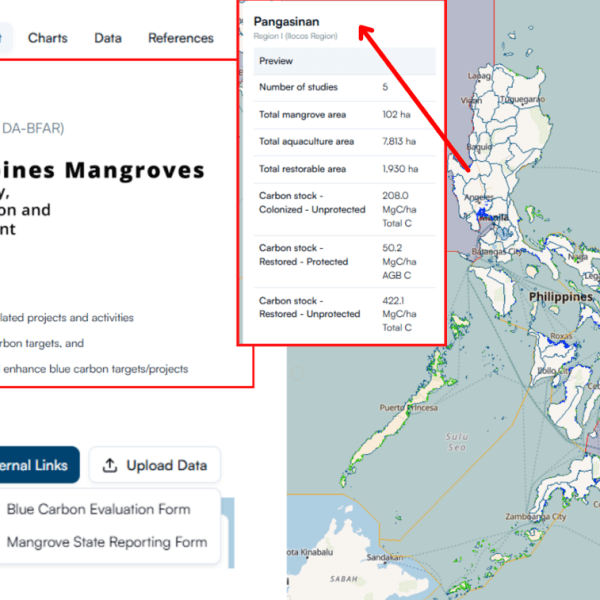
Task: Open the Blue Carbon Evaluation Form link
Action: [x=98, y=509]
